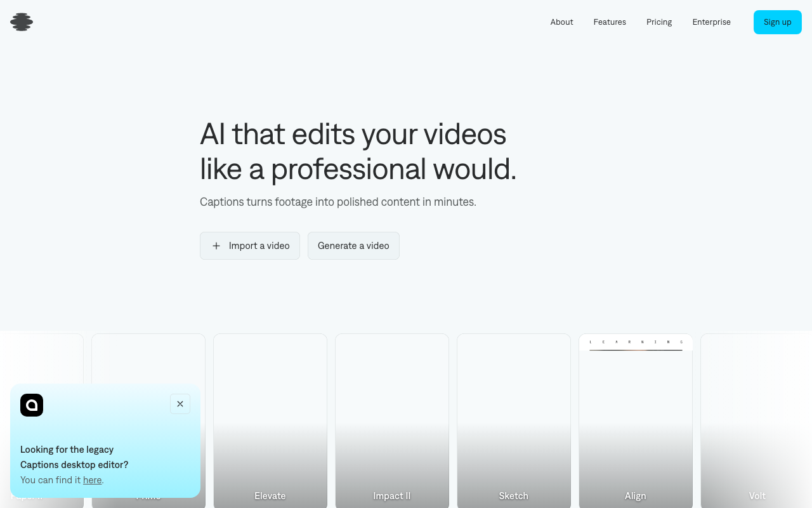This screenshot has width=812, height=508.
Task: Open the Features page
Action: [609, 22]
